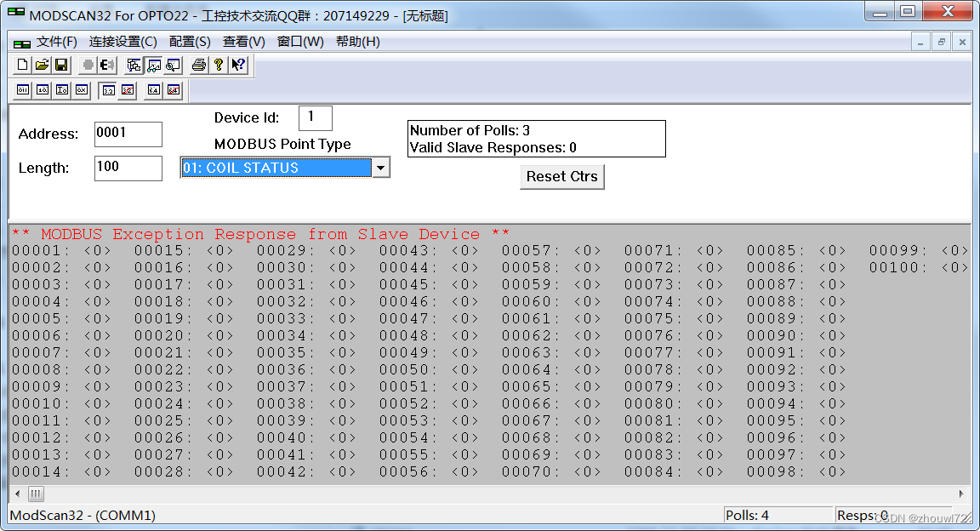Click the Reset Ctrs button

pyautogui.click(x=561, y=176)
